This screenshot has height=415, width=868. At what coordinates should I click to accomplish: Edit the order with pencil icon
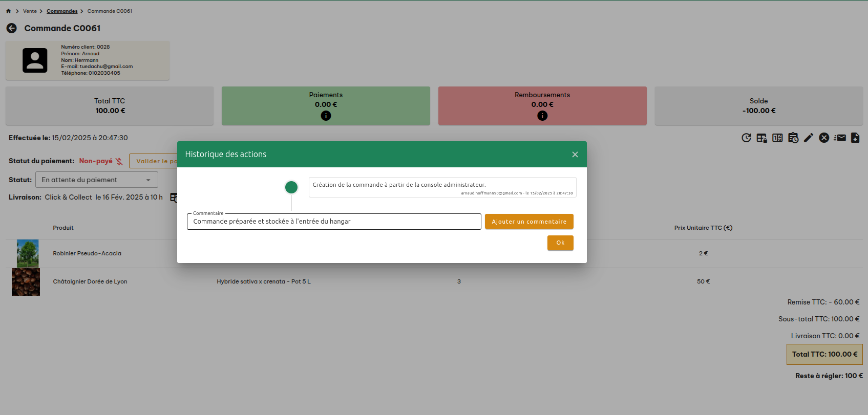point(809,138)
